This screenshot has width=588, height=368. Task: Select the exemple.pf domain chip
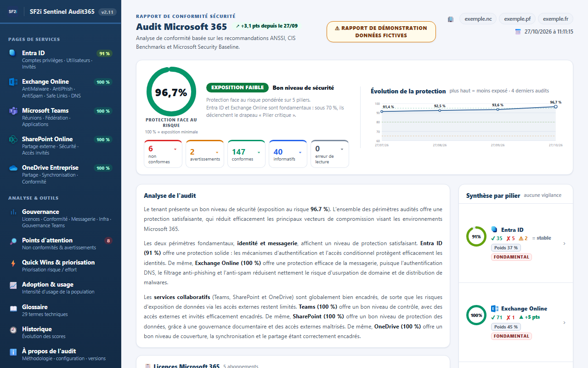517,19
